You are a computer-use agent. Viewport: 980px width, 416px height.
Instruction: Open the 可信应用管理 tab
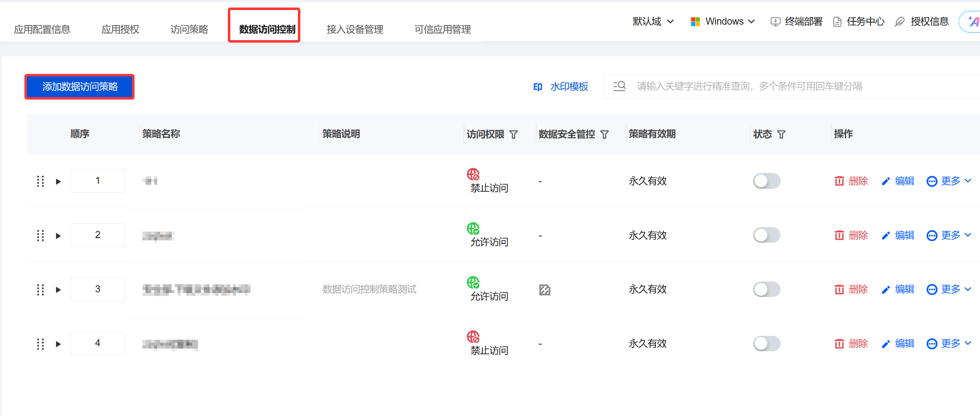tap(442, 29)
